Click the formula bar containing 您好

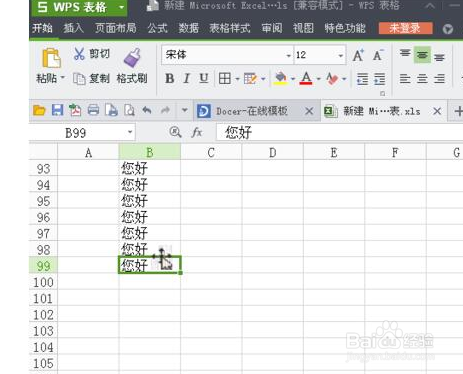pos(339,133)
